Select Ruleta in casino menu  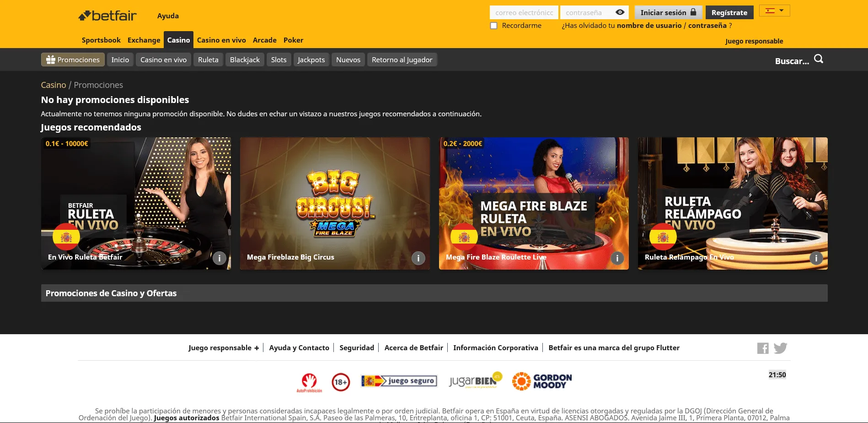[208, 60]
